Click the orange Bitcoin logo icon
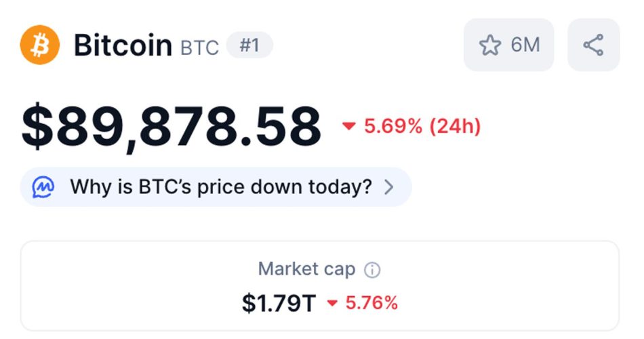Image resolution: width=644 pixels, height=339 pixels. click(40, 45)
